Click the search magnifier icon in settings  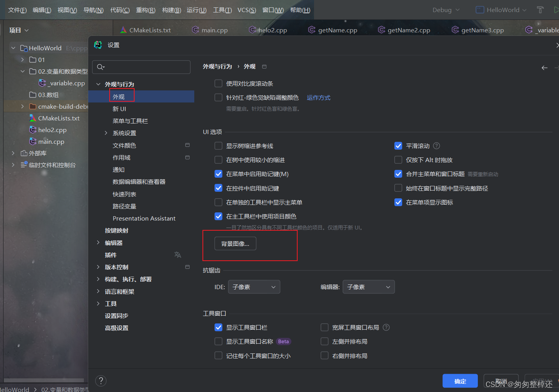(101, 67)
